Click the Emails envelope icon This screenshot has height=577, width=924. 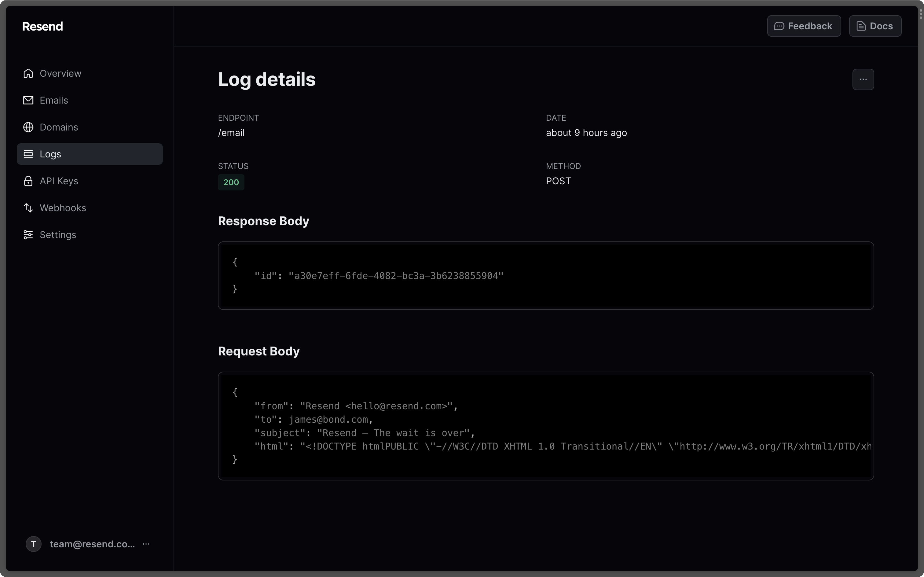28,100
